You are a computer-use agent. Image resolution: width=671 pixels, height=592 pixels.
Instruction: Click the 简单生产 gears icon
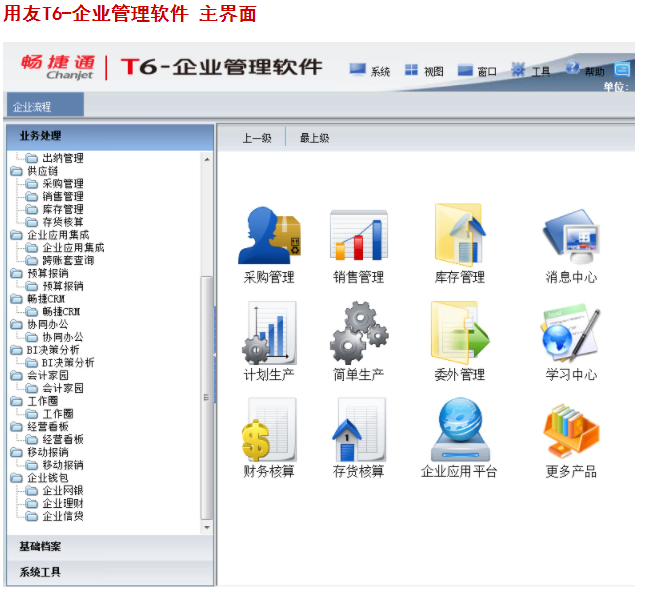click(x=358, y=333)
